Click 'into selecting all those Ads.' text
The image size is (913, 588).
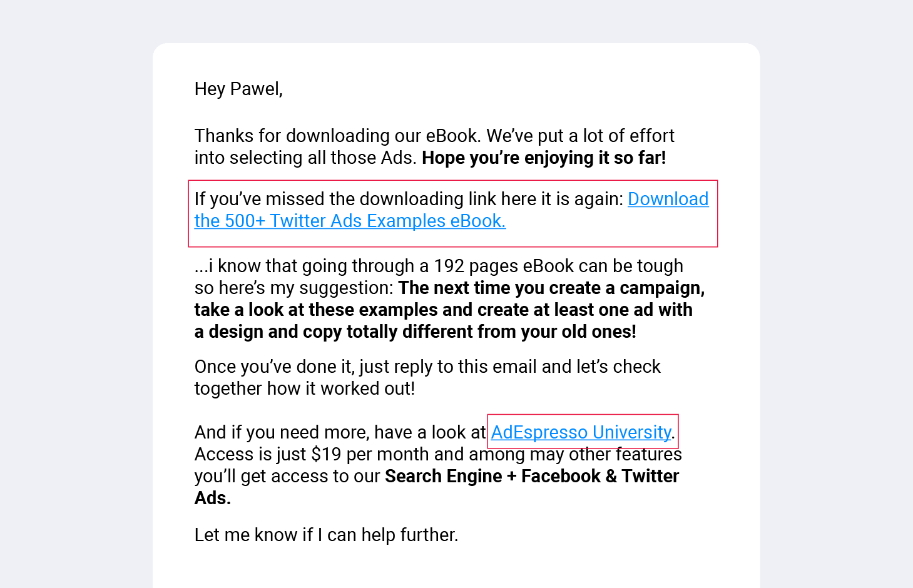click(305, 158)
